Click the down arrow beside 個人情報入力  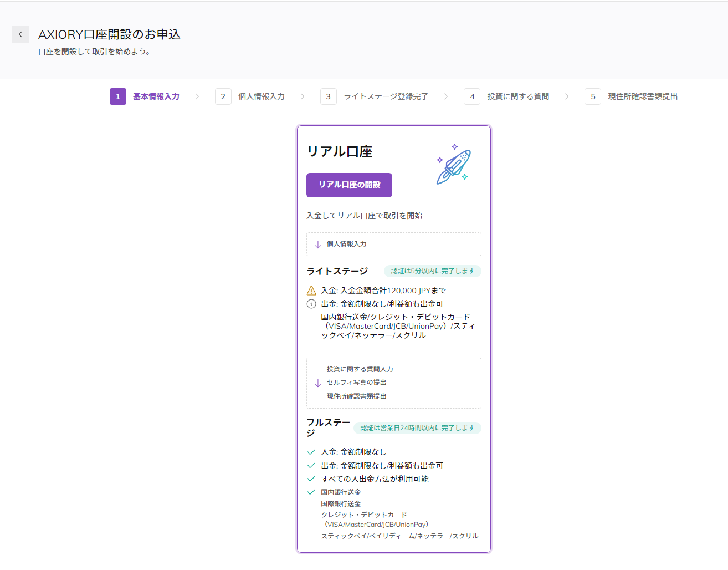[318, 245]
